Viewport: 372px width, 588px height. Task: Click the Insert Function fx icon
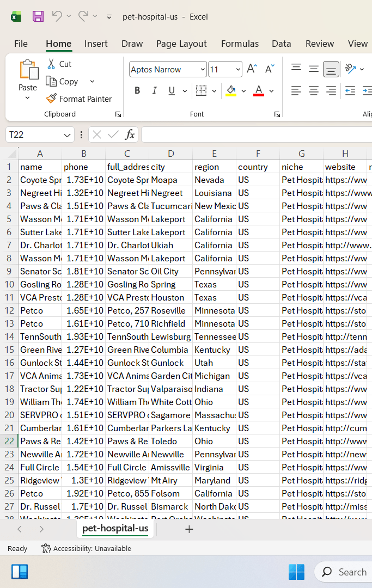tap(130, 134)
